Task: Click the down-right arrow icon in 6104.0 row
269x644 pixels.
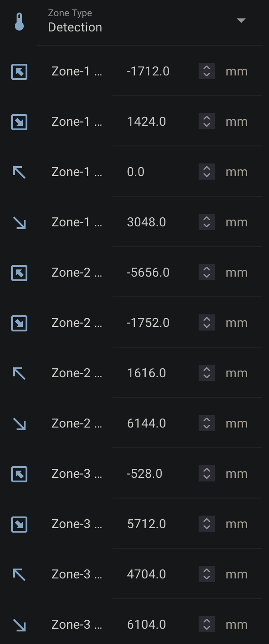Action: click(x=19, y=625)
